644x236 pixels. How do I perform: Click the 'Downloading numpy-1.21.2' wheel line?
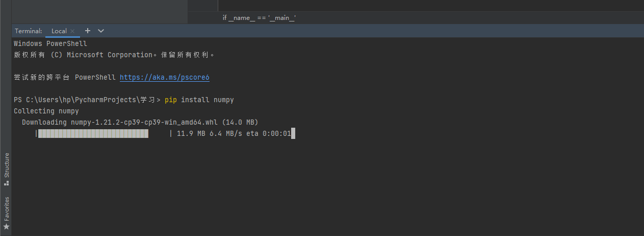(140, 122)
